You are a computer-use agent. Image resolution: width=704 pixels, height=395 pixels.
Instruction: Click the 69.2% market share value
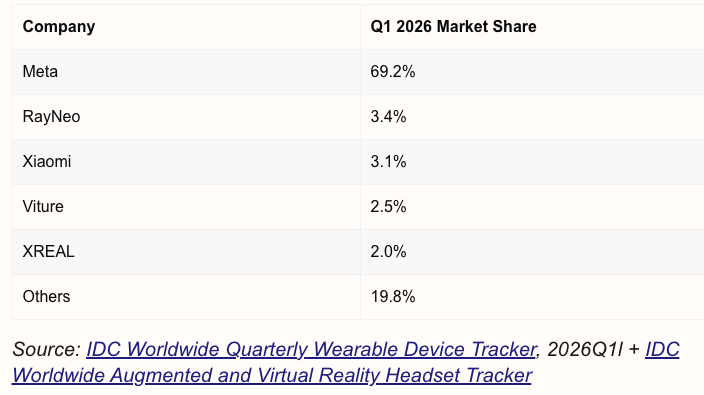coord(393,71)
